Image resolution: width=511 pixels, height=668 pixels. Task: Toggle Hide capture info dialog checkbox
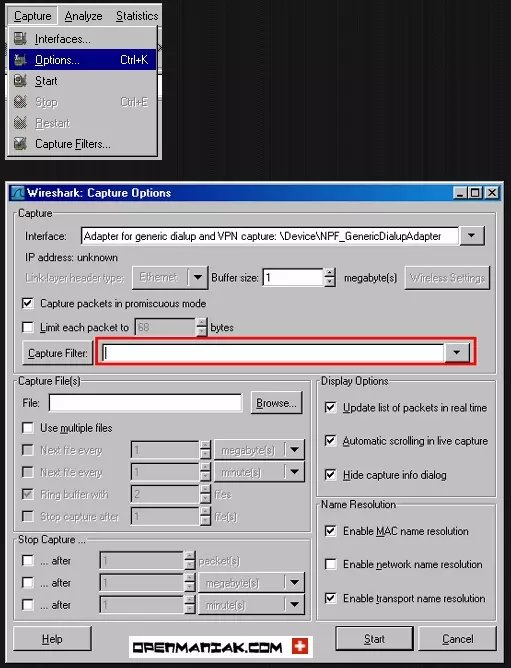330,475
